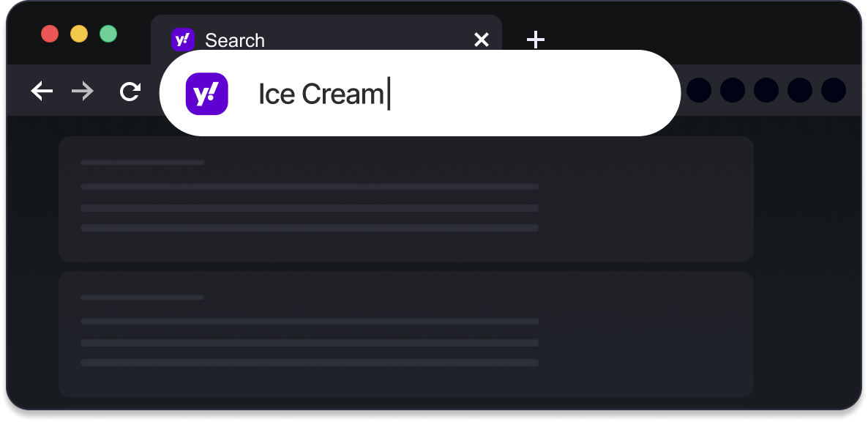Click the first result's title line
The height and width of the screenshot is (422, 868).
coord(142,162)
